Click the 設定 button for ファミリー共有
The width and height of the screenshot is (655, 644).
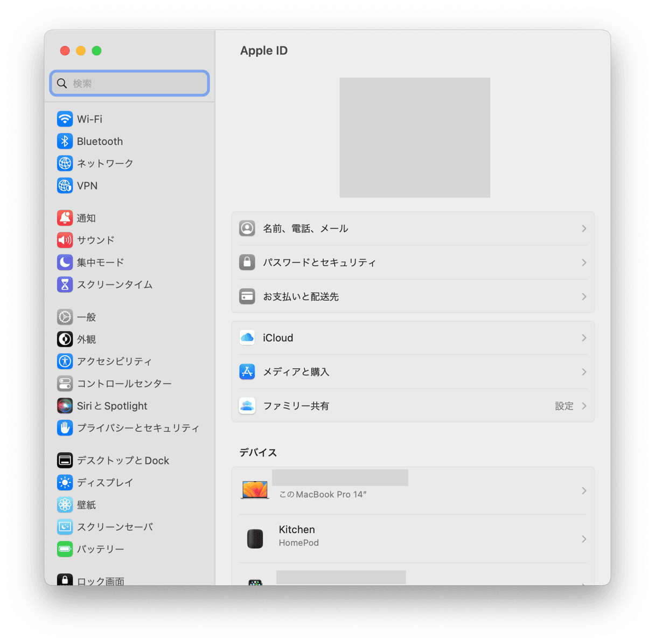pos(564,406)
